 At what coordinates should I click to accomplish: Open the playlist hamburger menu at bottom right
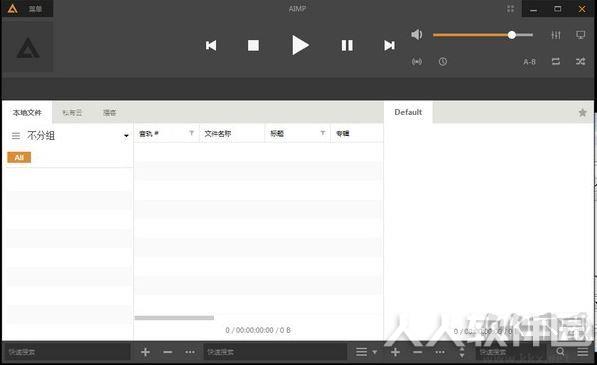583,352
